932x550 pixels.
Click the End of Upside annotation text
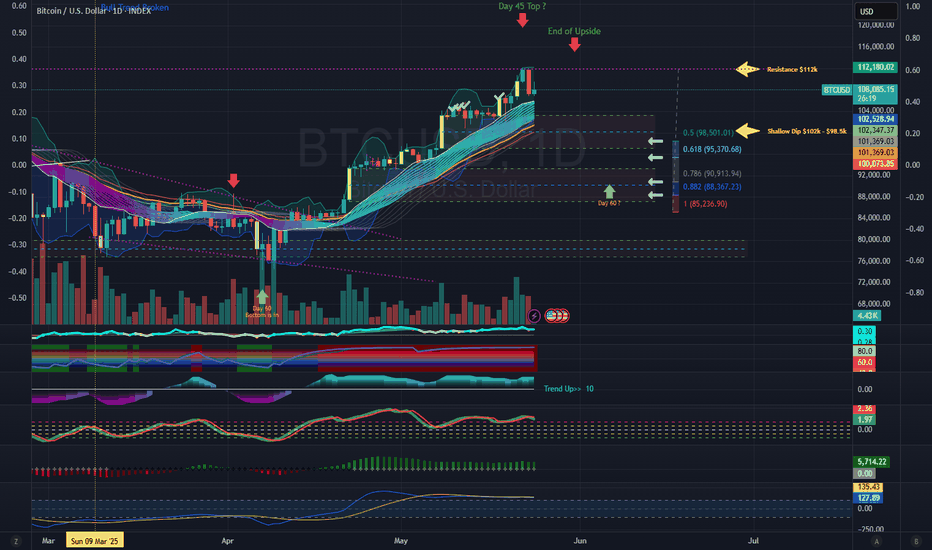point(574,31)
